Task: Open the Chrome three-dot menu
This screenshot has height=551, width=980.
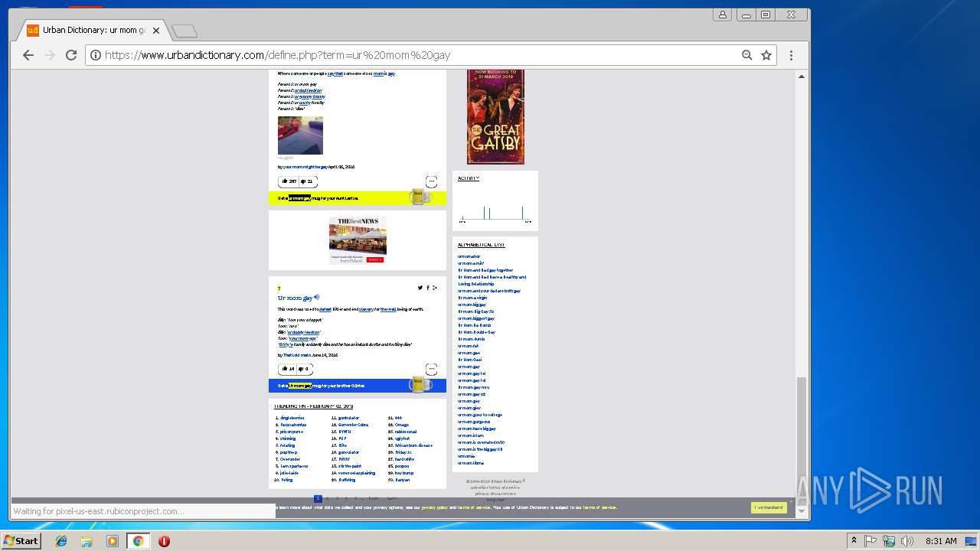Action: 791,55
